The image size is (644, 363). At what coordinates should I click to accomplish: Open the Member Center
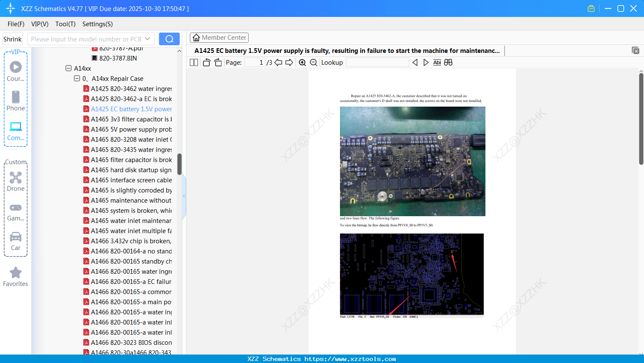click(x=219, y=38)
